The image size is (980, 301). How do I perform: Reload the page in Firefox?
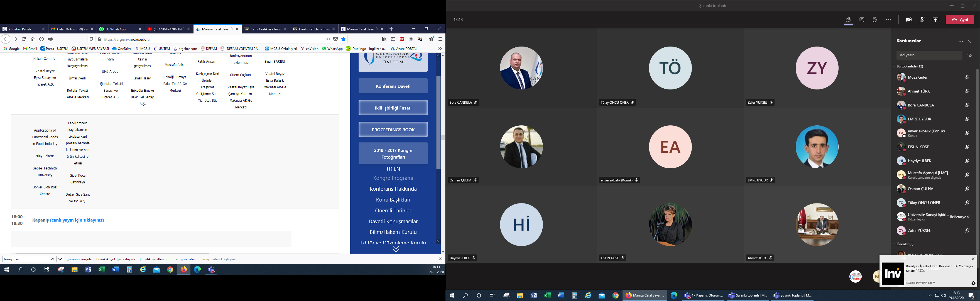[x=24, y=39]
